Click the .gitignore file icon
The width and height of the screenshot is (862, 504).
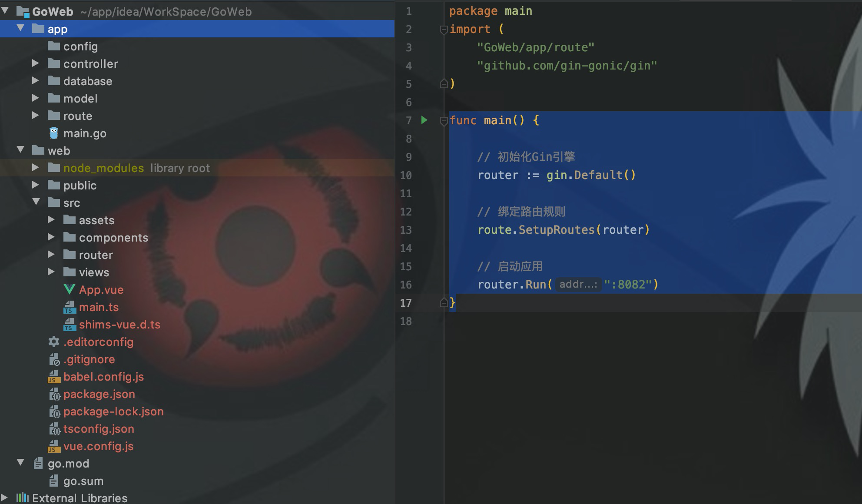click(54, 360)
